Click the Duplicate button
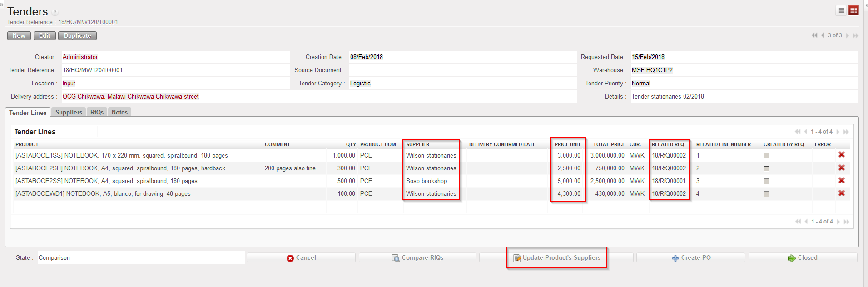Screen dimensions: 868x287 pos(77,35)
